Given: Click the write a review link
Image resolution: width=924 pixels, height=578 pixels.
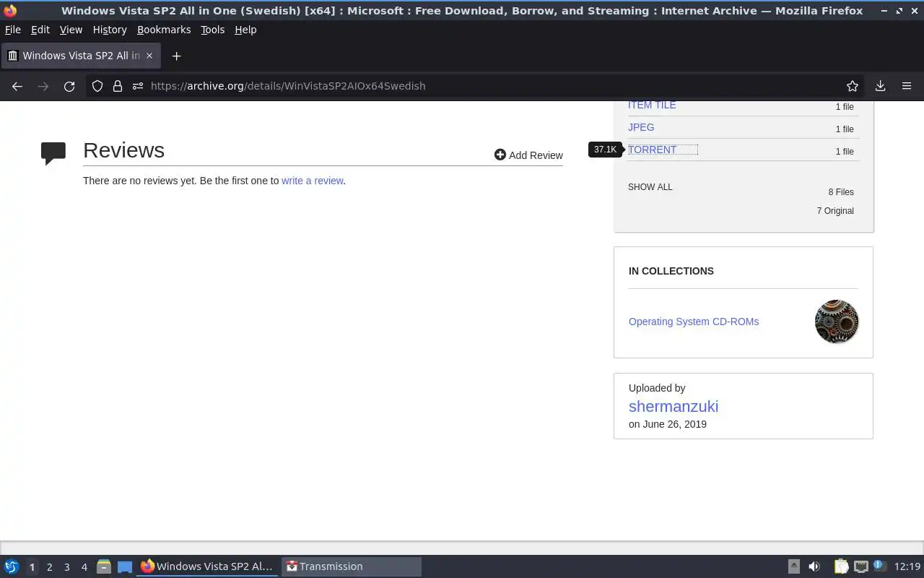Looking at the screenshot, I should (x=312, y=181).
